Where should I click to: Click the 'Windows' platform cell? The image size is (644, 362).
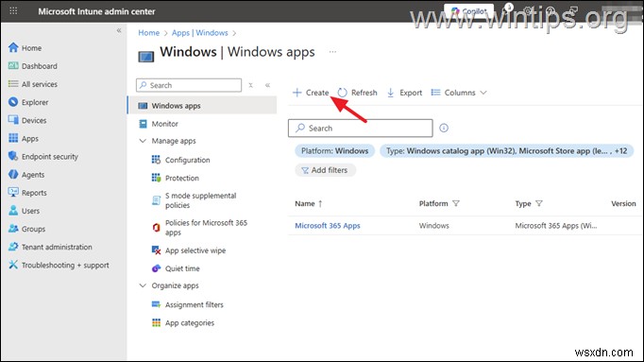coord(433,226)
